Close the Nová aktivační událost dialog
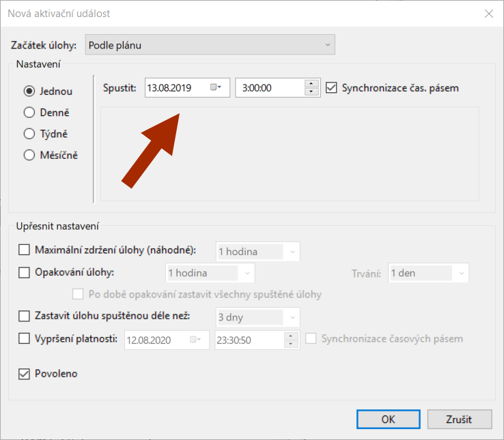This screenshot has height=440, width=504. [x=489, y=14]
